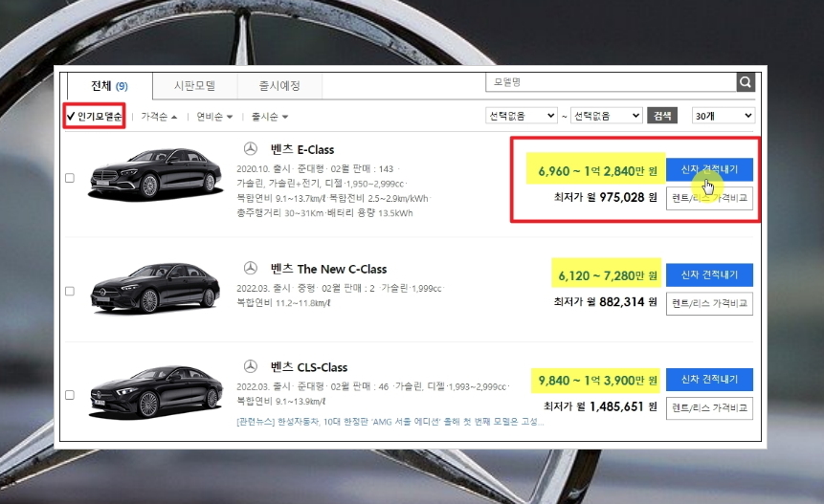Screen dimensions: 824x504
Task: Click 최저가 월 1,485,651 원 text
Action: [x=600, y=406]
